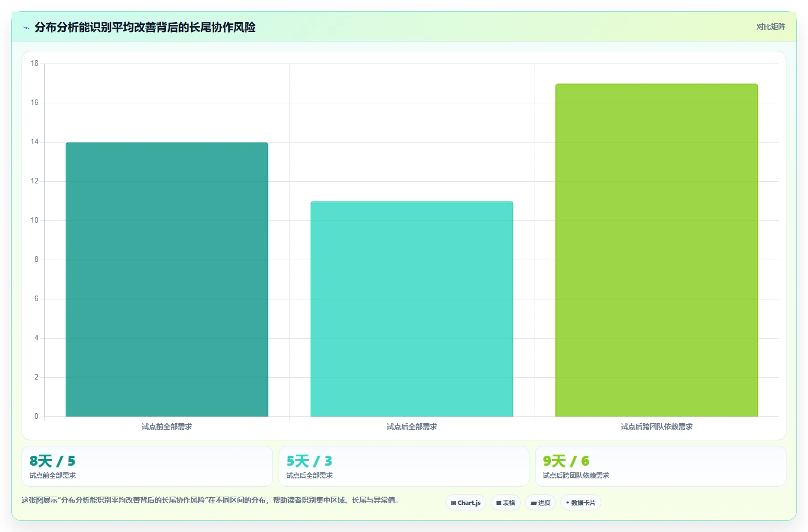
Task: Click the 对比矩阵 label in header
Action: [770, 27]
